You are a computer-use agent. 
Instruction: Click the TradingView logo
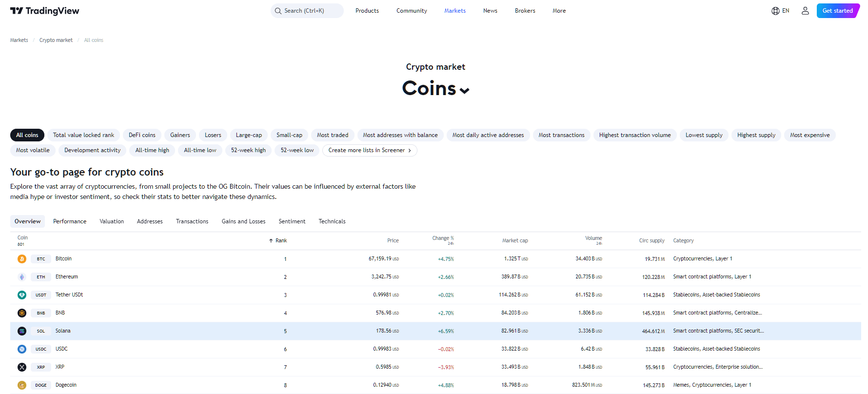pyautogui.click(x=44, y=11)
